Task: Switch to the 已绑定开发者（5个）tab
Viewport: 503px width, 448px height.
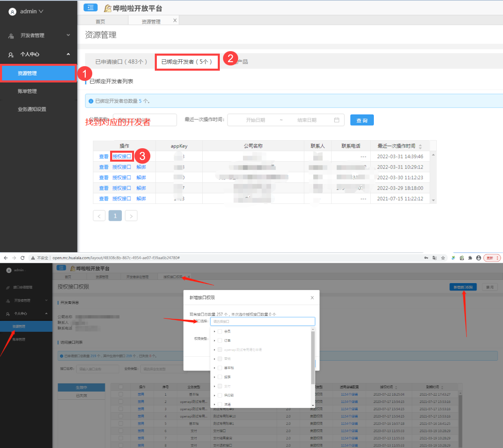Action: click(x=187, y=62)
